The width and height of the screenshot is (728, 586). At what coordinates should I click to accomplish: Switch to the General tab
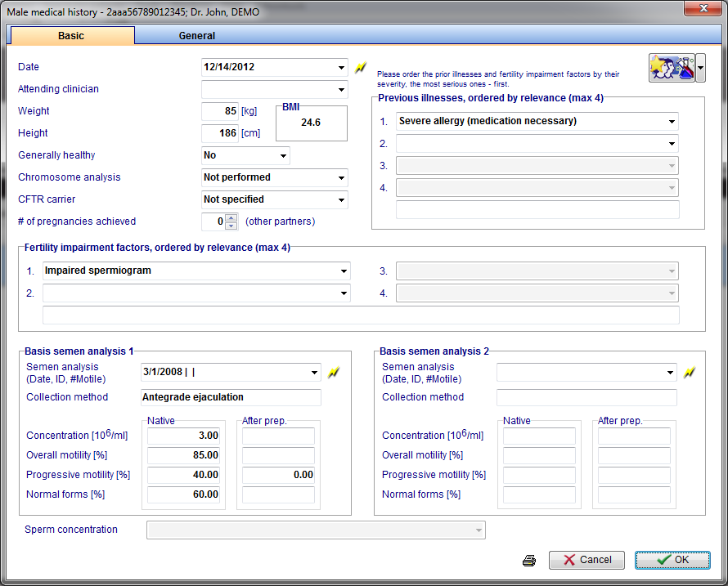tap(197, 36)
